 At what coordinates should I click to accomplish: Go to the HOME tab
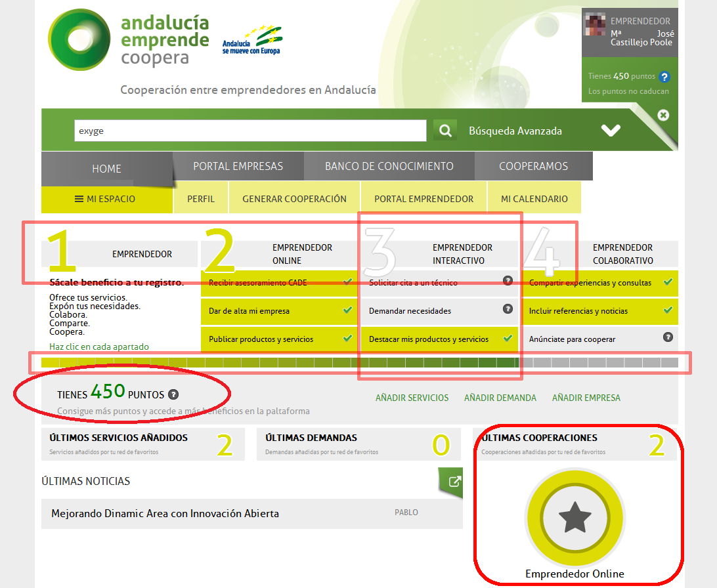coord(106,169)
